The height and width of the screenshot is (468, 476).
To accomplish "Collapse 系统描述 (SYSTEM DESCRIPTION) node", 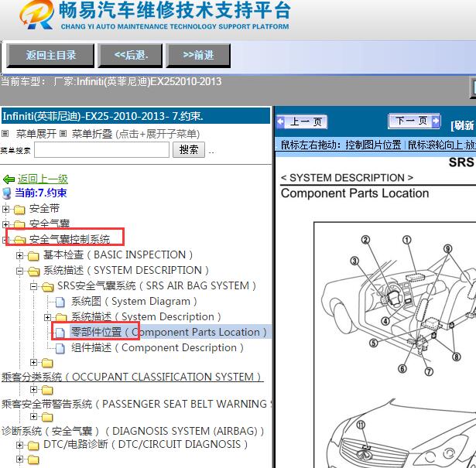I will [x=19, y=271].
